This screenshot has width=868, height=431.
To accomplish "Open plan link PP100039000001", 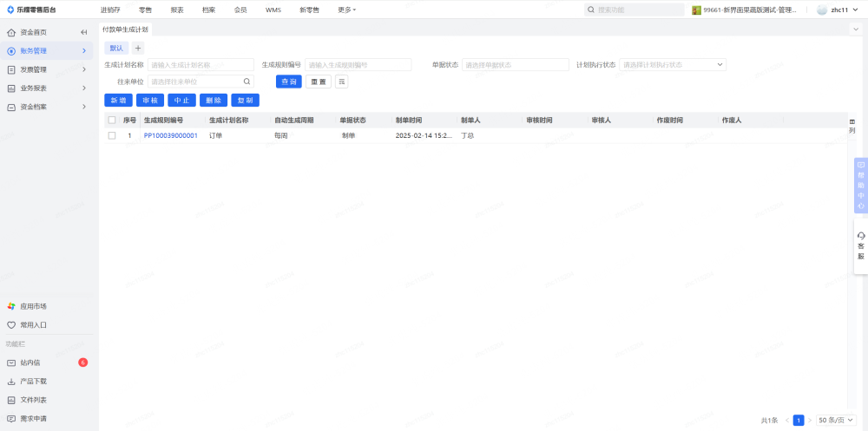I will 170,136.
